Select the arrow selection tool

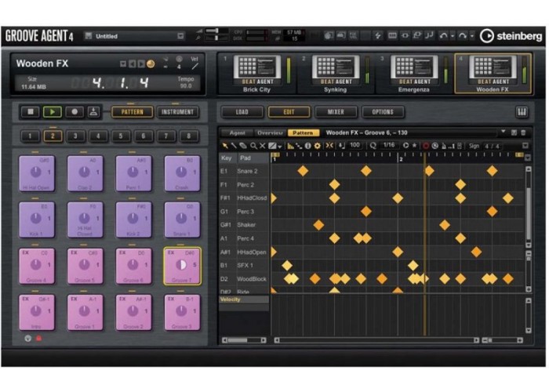(225, 146)
